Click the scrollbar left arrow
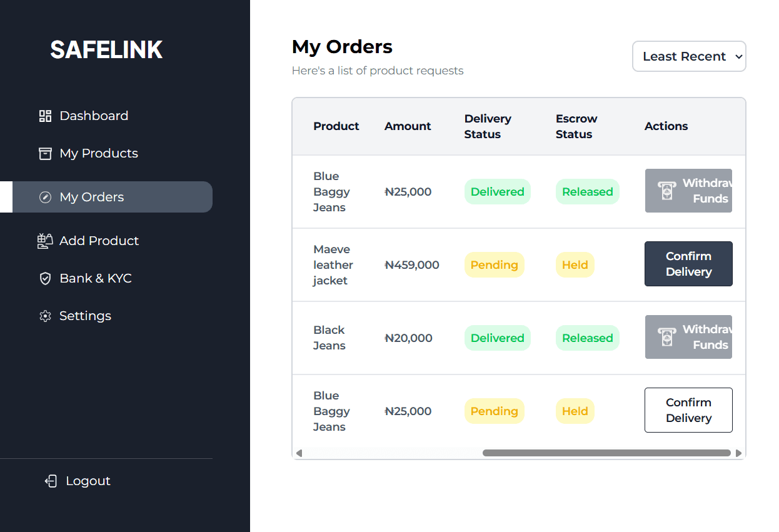 [x=299, y=453]
